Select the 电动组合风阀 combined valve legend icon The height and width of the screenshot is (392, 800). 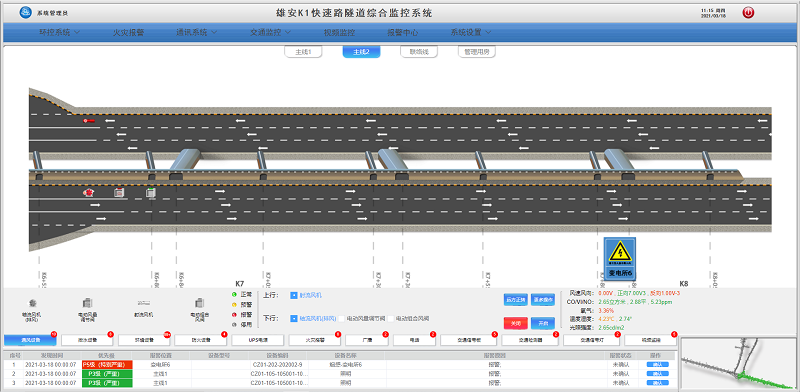click(x=199, y=303)
